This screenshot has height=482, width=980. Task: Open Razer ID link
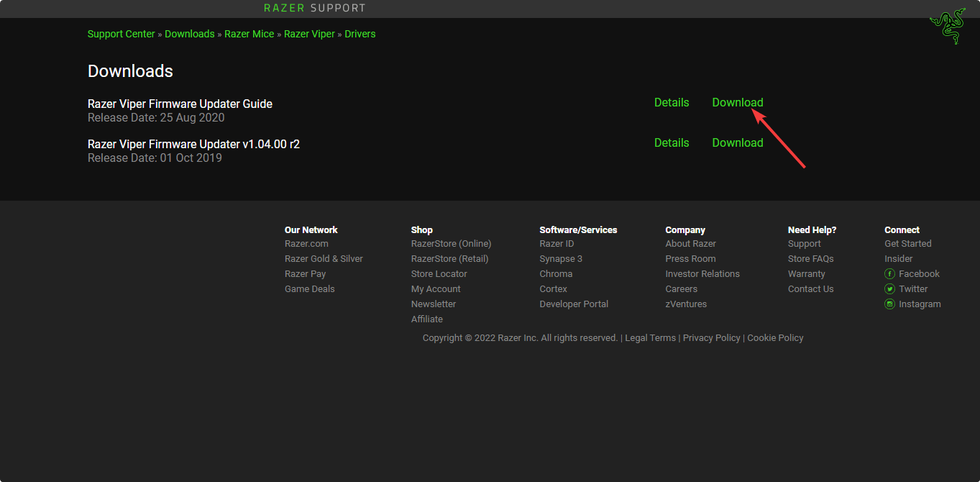557,243
